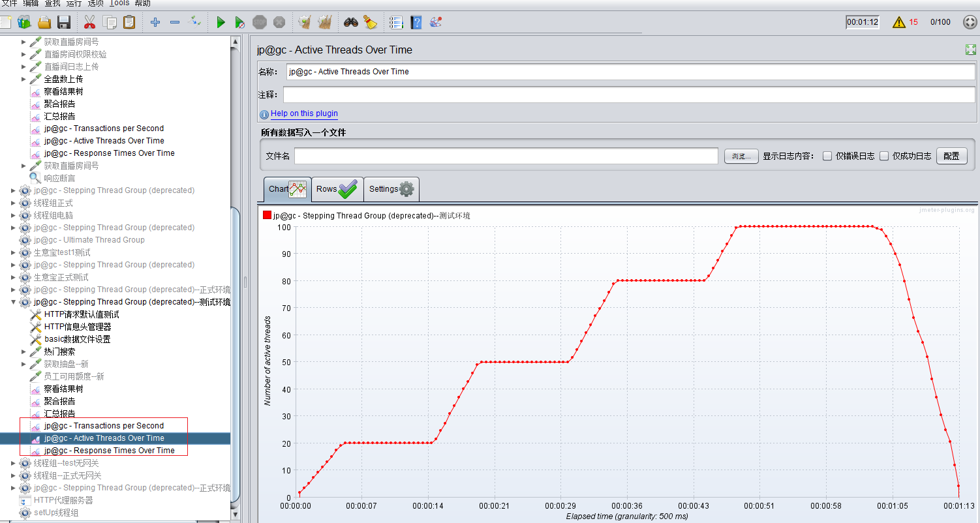This screenshot has width=980, height=523.
Task: Click the 文件名 filename input field
Action: pos(506,156)
